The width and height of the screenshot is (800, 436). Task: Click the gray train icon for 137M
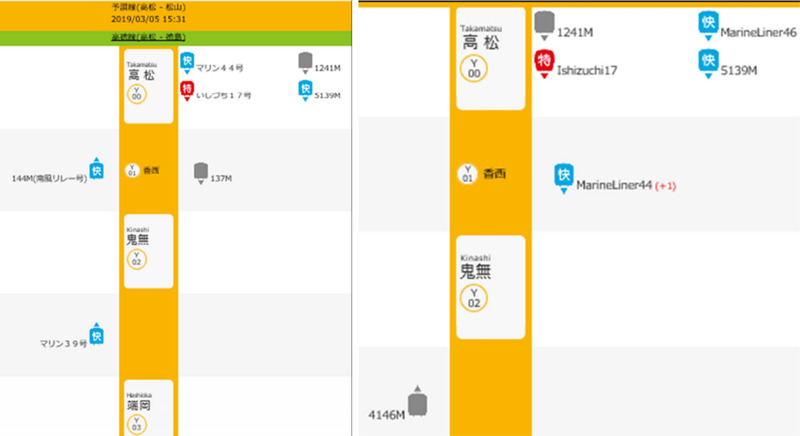(x=201, y=174)
